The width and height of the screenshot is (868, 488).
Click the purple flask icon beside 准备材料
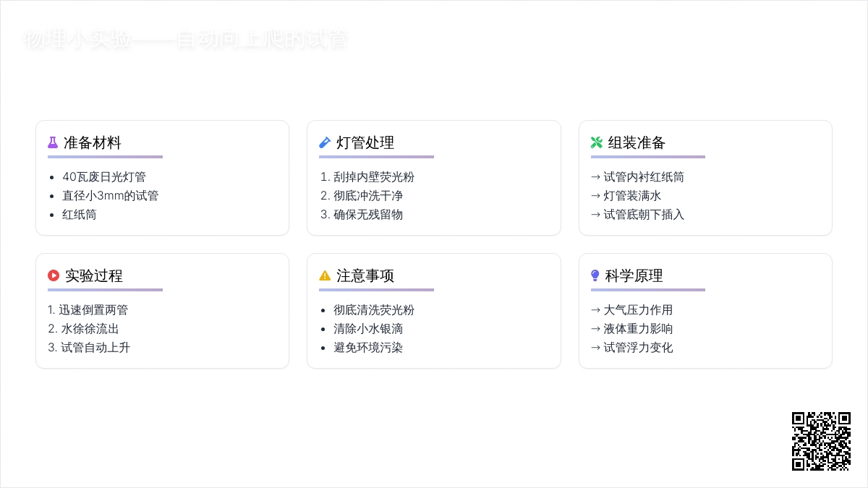pyautogui.click(x=53, y=142)
